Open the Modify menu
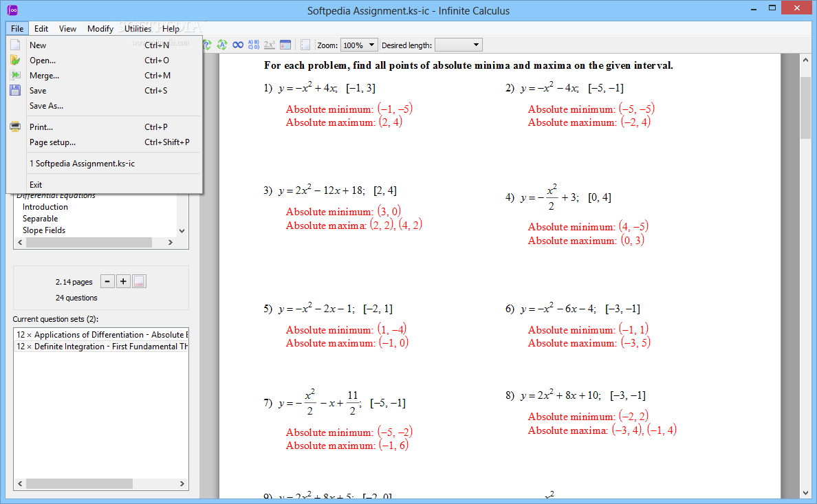 point(100,29)
